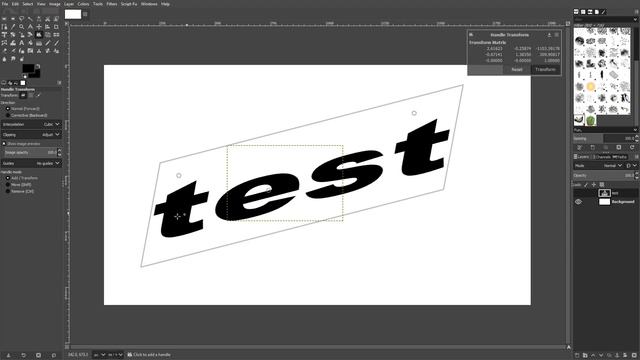
Task: Select the Background layer row
Action: coord(605,202)
